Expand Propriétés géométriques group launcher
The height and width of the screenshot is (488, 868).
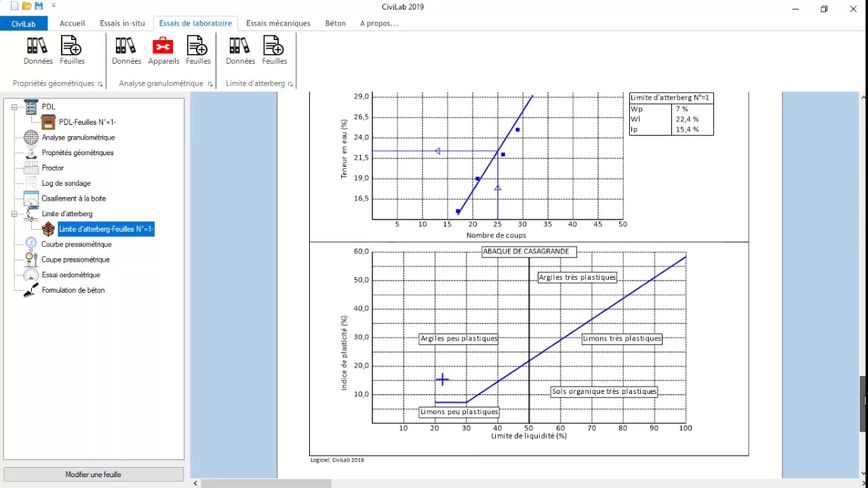point(100,84)
